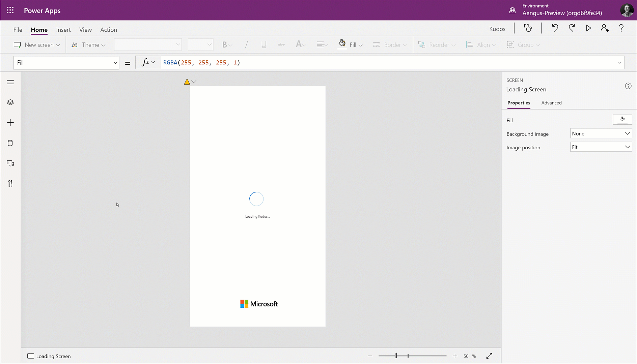Click the Undo arrow
This screenshot has height=364, width=637.
pos(555,28)
